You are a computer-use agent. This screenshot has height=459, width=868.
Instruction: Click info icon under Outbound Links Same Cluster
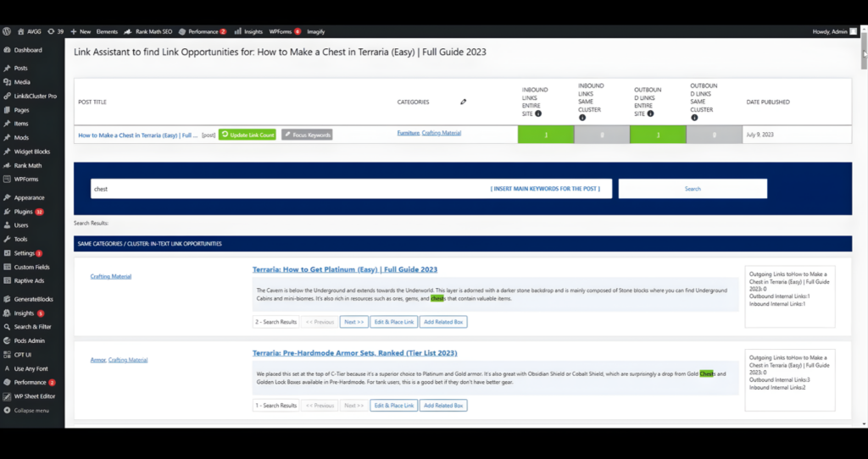tap(694, 118)
